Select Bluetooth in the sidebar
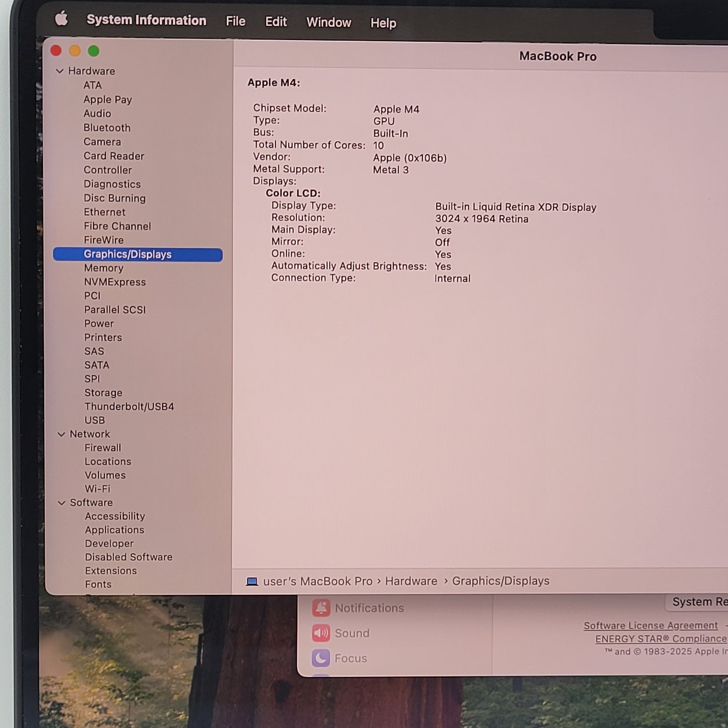 107,128
